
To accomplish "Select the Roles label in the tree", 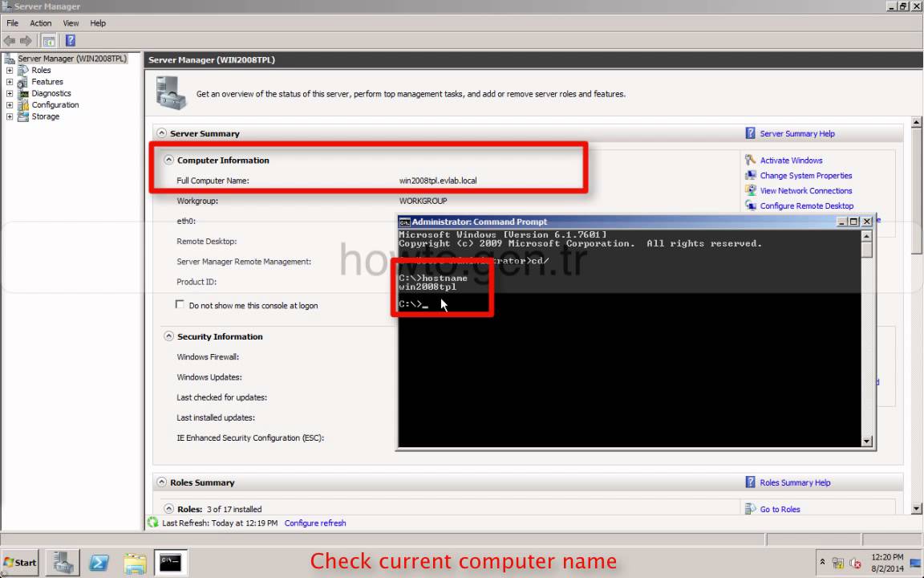I will point(41,70).
